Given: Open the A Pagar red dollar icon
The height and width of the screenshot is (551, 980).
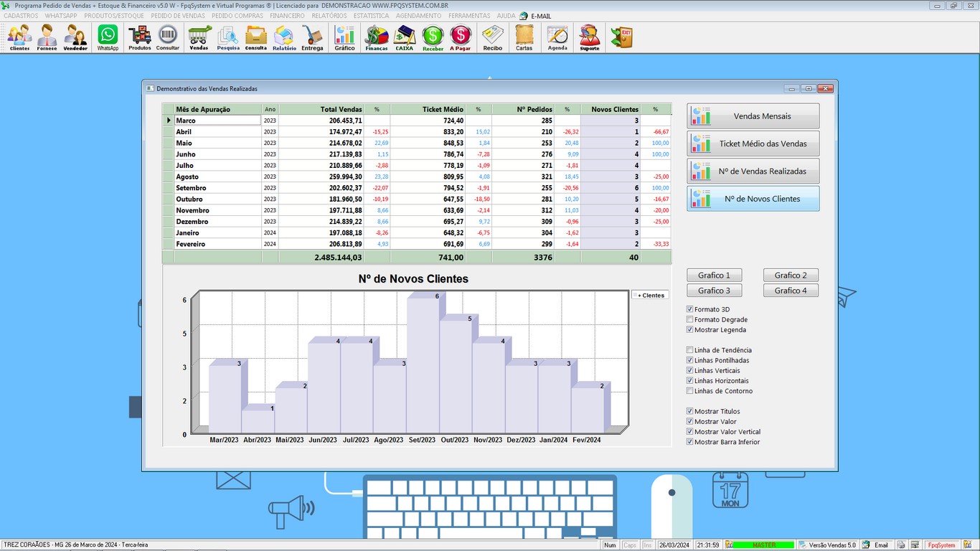Looking at the screenshot, I should tap(461, 38).
